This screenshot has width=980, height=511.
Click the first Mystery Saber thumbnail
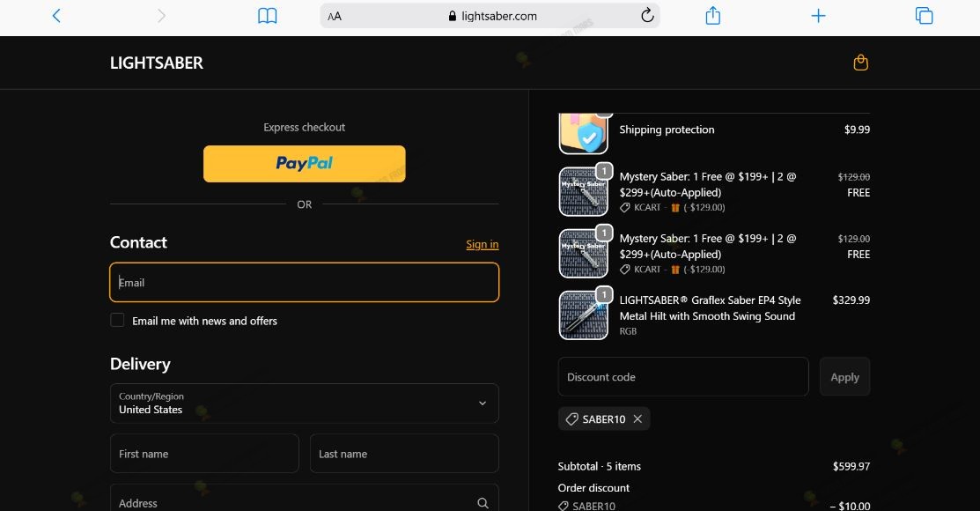(583, 191)
